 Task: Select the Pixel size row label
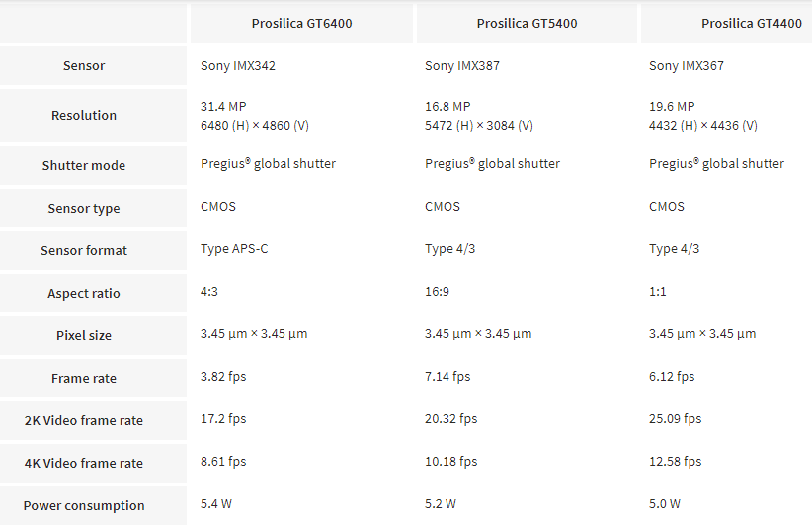(84, 336)
